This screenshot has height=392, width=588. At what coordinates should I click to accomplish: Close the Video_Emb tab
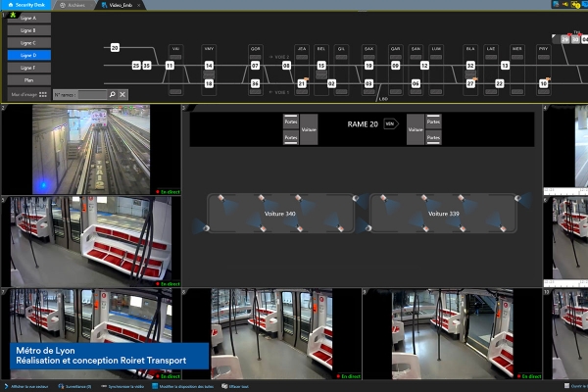(x=139, y=5)
